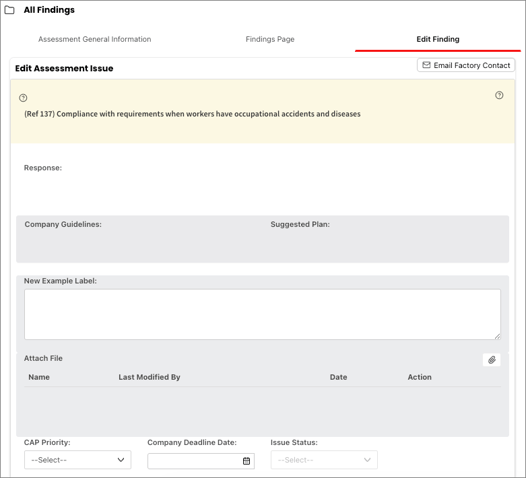Go to the Findings Page tab
The height and width of the screenshot is (478, 526).
tap(270, 39)
